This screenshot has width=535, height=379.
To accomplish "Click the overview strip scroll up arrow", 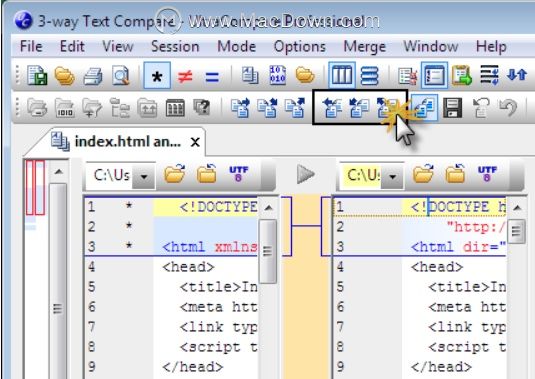I will (59, 171).
